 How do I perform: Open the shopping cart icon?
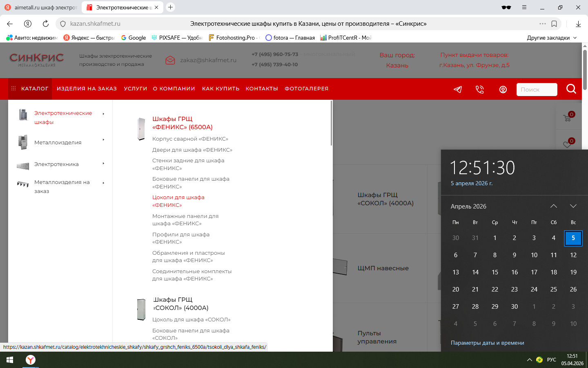tap(568, 118)
